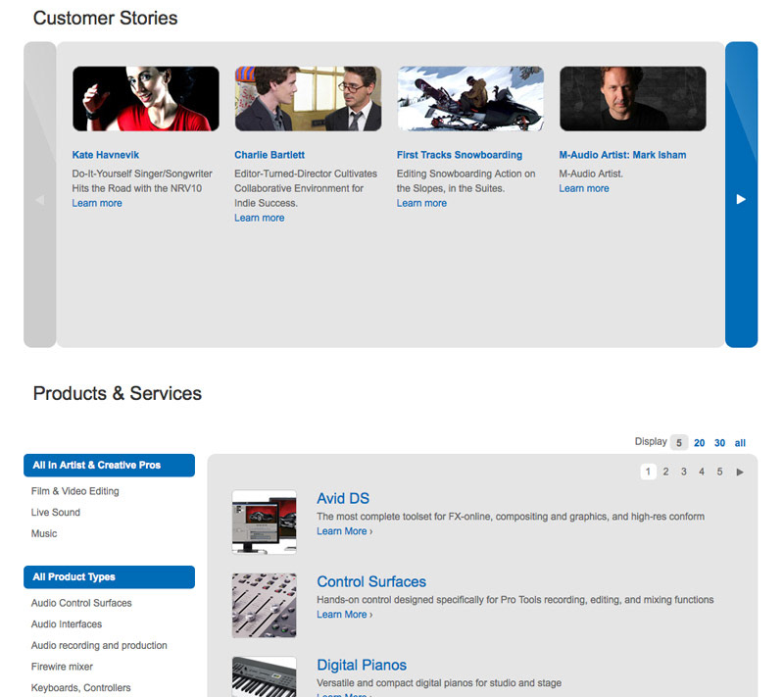
Task: Filter by Audio Control Surfaces
Action: [x=81, y=603]
